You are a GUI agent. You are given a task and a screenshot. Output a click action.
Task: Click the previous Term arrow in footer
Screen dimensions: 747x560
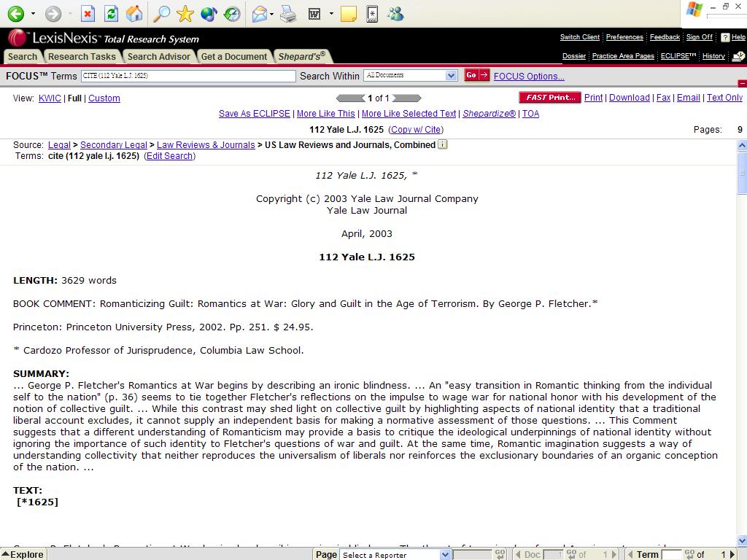[630, 554]
